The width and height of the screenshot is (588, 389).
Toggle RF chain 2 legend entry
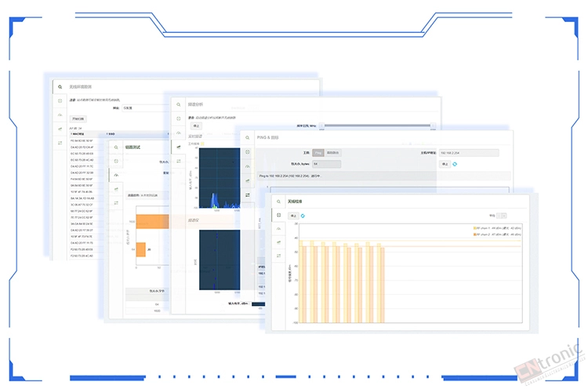click(x=497, y=234)
